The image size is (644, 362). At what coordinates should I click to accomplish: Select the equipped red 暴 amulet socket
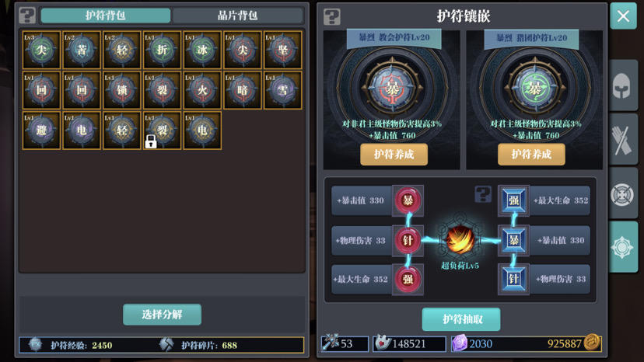[x=392, y=88]
